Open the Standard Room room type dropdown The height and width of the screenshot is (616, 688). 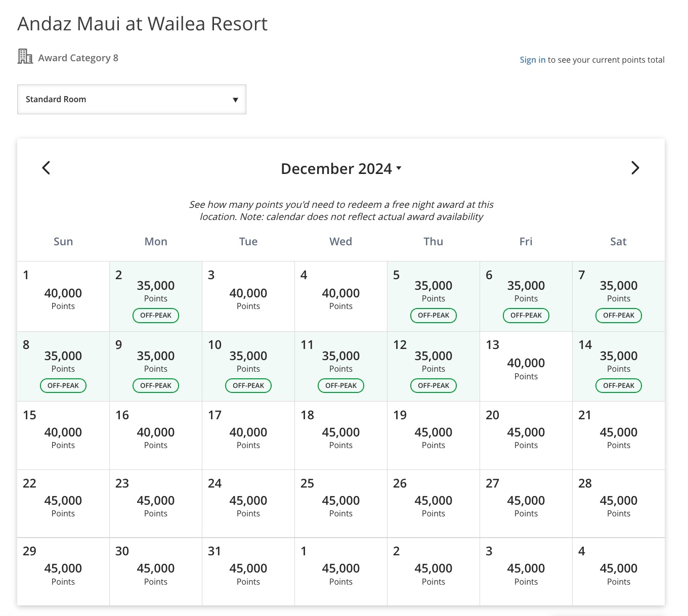(x=132, y=99)
